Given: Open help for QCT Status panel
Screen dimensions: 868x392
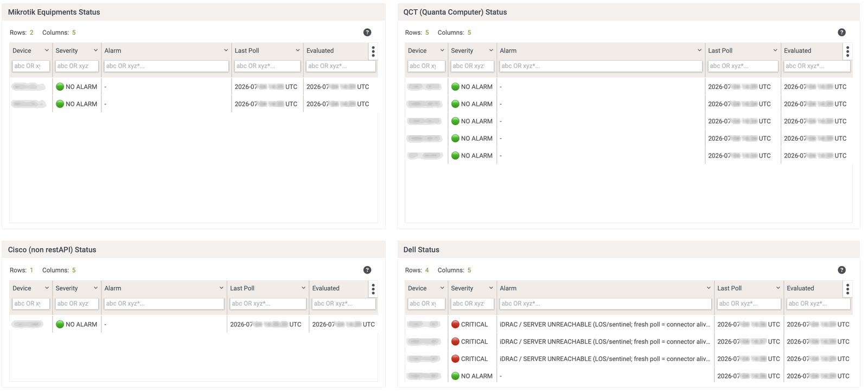Looking at the screenshot, I should (x=841, y=33).
